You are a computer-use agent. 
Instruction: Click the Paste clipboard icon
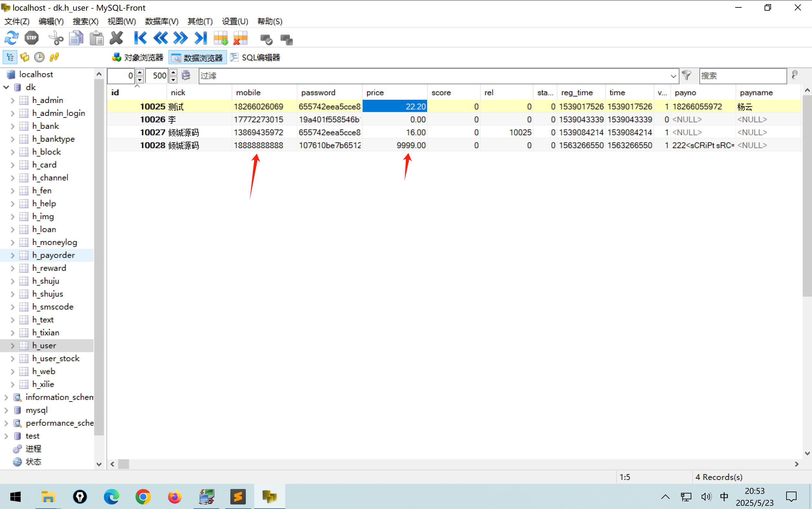point(96,38)
